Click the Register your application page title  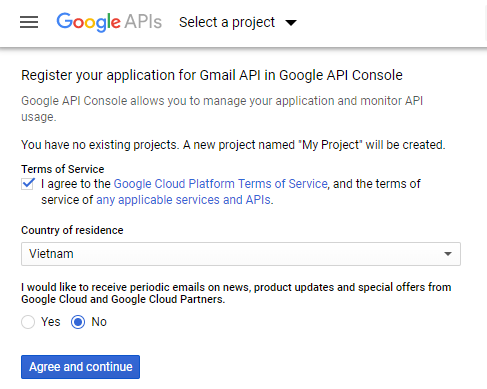[x=212, y=76]
